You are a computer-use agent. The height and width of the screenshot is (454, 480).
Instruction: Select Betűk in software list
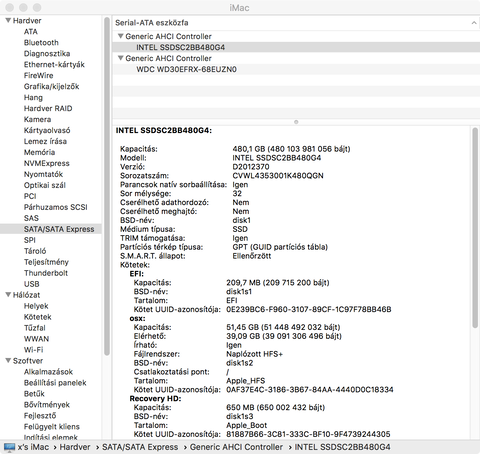34,394
